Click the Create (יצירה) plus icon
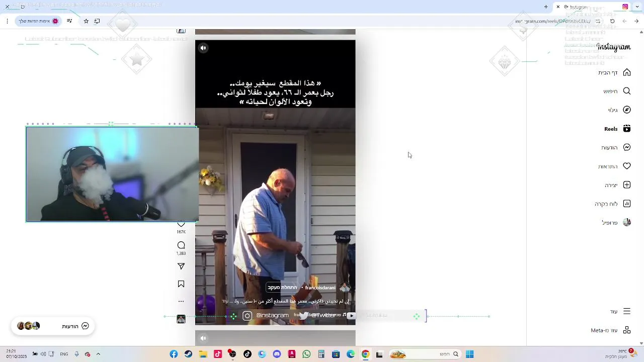 [x=627, y=185]
